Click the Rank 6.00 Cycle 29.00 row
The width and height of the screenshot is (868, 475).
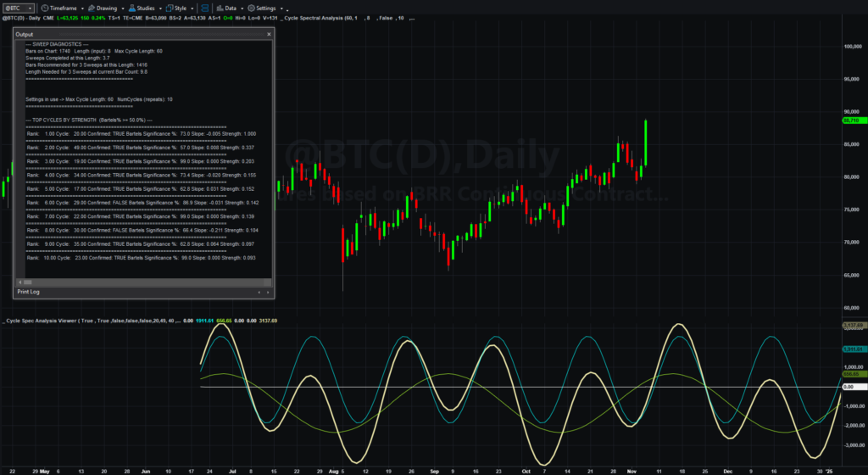[x=142, y=203]
